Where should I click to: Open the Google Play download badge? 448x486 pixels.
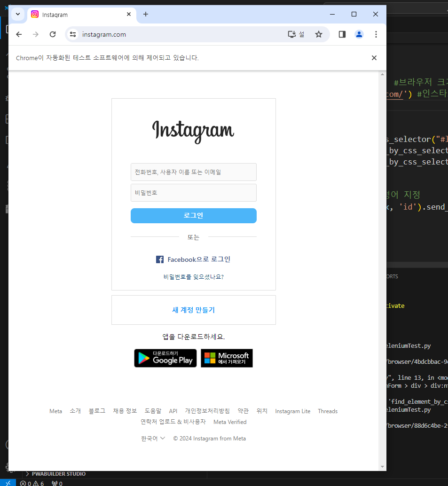point(165,358)
